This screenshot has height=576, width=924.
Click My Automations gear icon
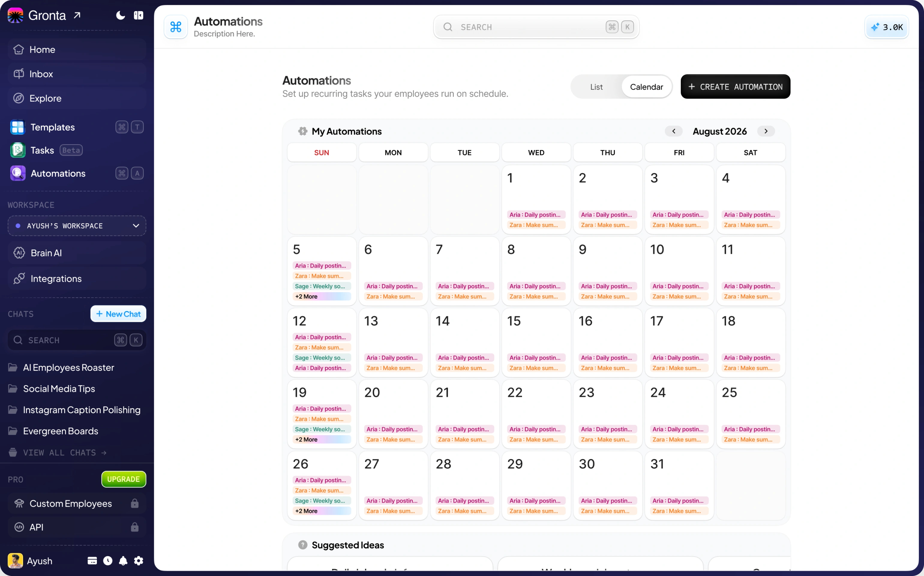[303, 131]
